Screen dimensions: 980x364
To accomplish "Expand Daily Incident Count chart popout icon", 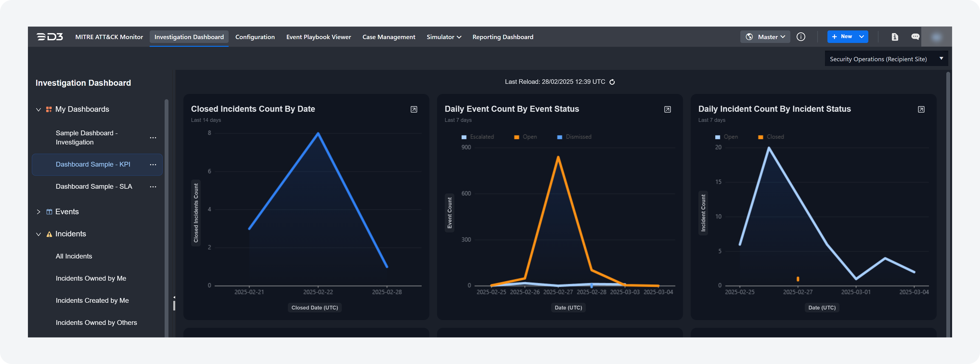I will tap(921, 109).
